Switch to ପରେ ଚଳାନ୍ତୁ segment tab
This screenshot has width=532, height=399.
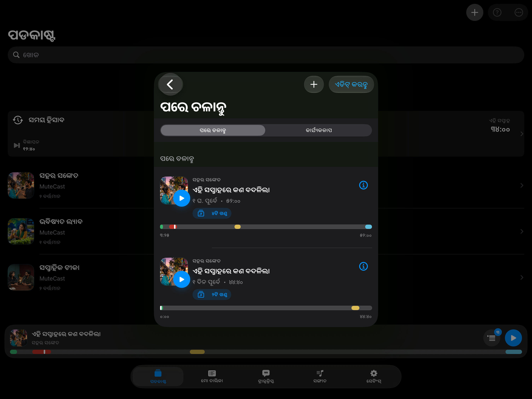pyautogui.click(x=213, y=130)
